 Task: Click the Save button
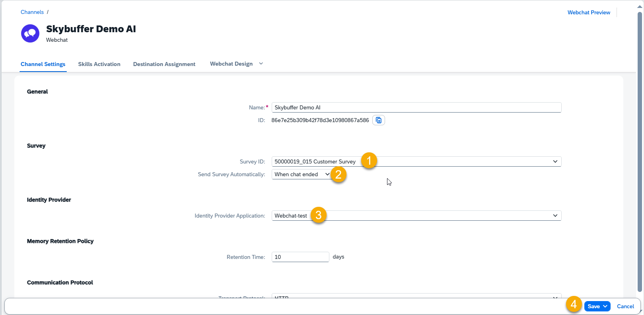[x=593, y=306]
